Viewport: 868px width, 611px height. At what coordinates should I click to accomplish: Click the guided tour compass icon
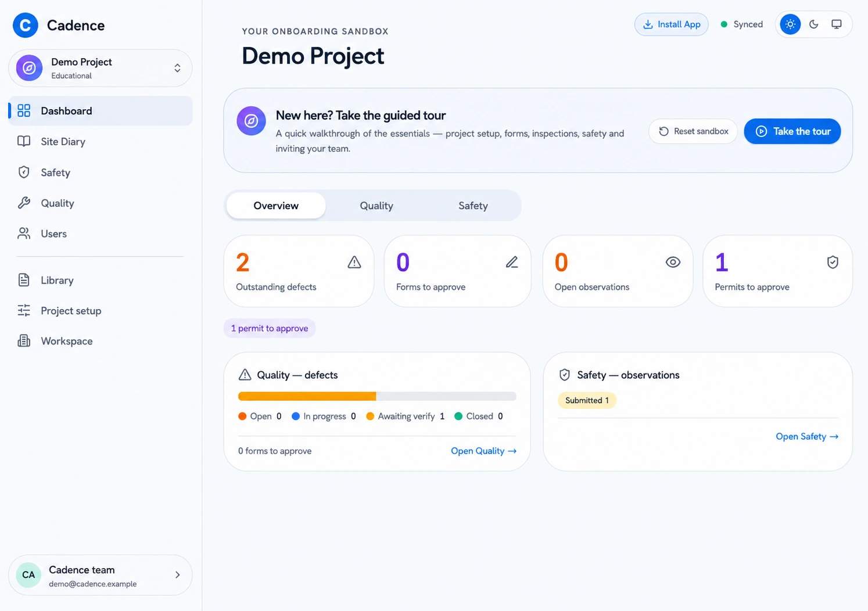[251, 121]
